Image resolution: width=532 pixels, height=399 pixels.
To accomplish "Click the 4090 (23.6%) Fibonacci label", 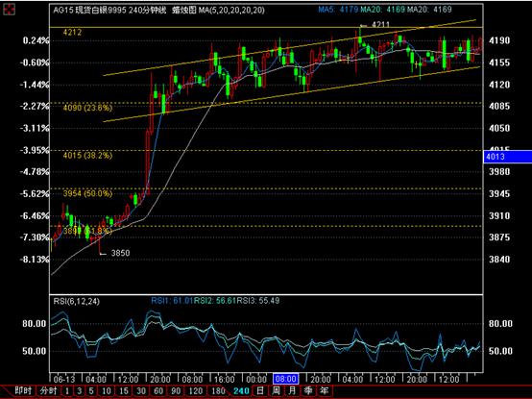I will tap(87, 108).
